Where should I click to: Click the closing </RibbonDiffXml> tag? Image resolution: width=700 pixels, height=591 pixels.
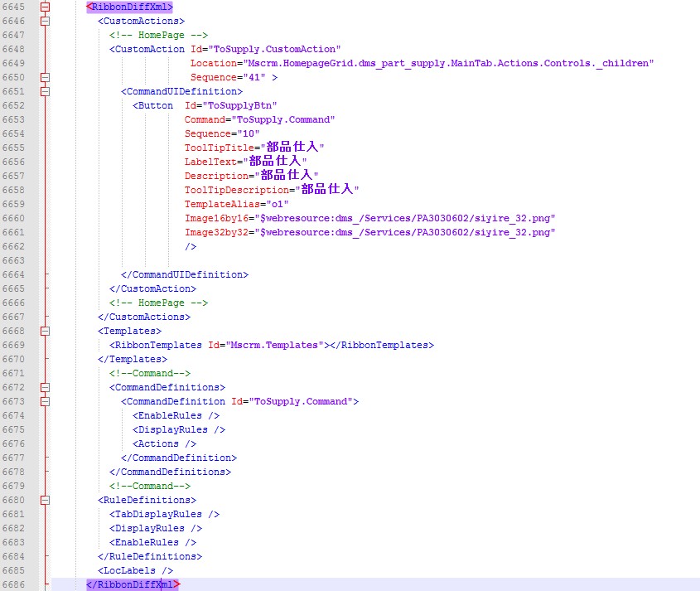click(133, 584)
